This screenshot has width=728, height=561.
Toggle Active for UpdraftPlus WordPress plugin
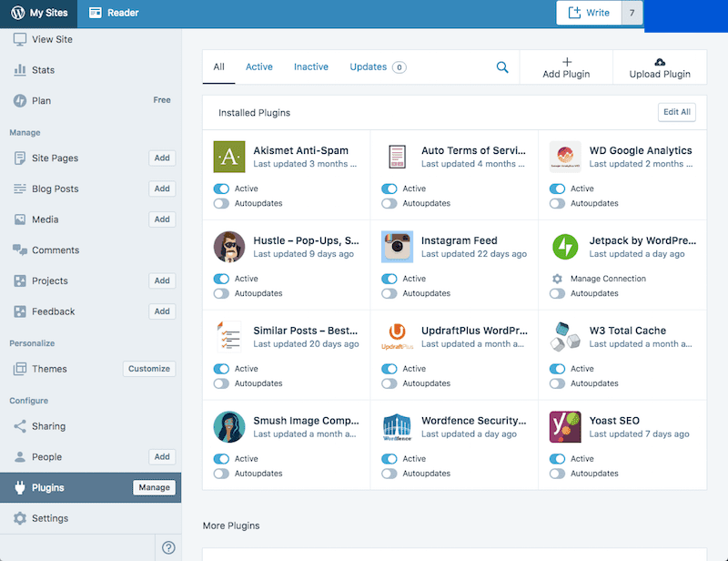pyautogui.click(x=389, y=369)
